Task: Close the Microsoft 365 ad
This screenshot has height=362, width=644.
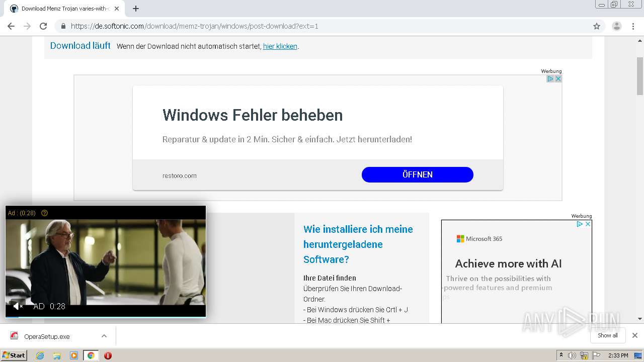Action: click(x=588, y=224)
